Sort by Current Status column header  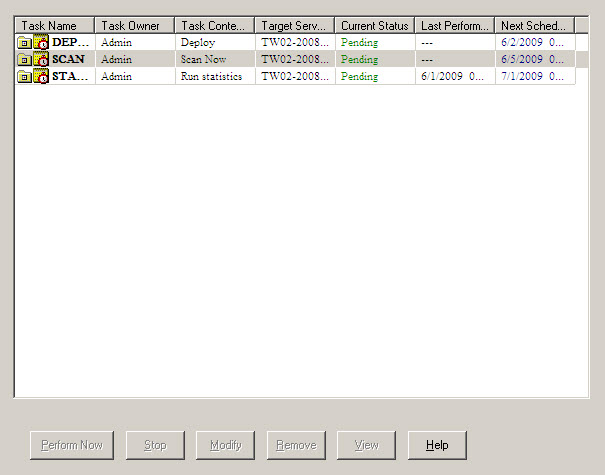(x=375, y=25)
